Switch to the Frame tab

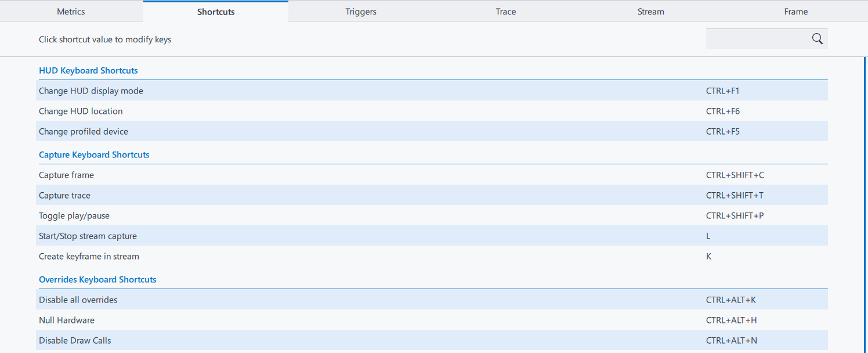pyautogui.click(x=796, y=12)
